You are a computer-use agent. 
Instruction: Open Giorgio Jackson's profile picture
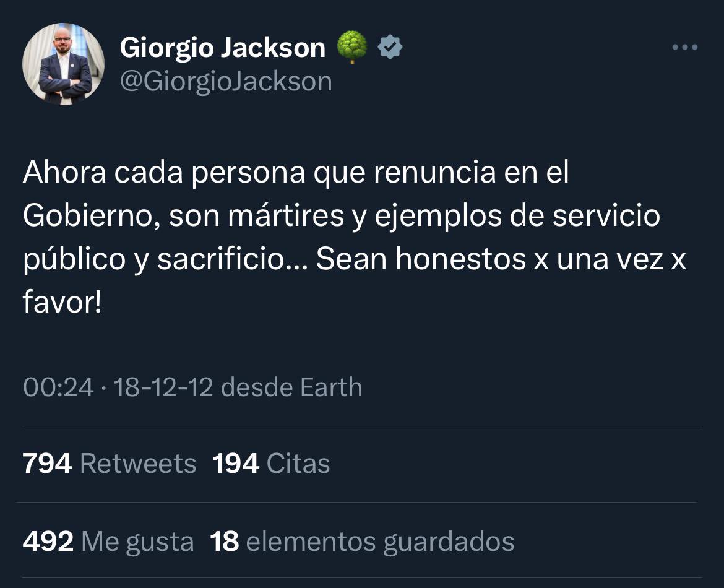[63, 64]
